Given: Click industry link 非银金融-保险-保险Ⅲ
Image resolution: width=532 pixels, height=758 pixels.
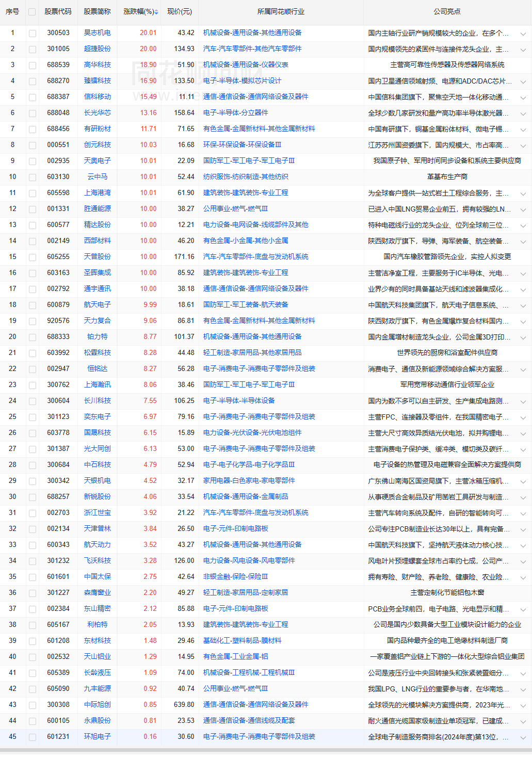Looking at the screenshot, I should coord(235,576).
